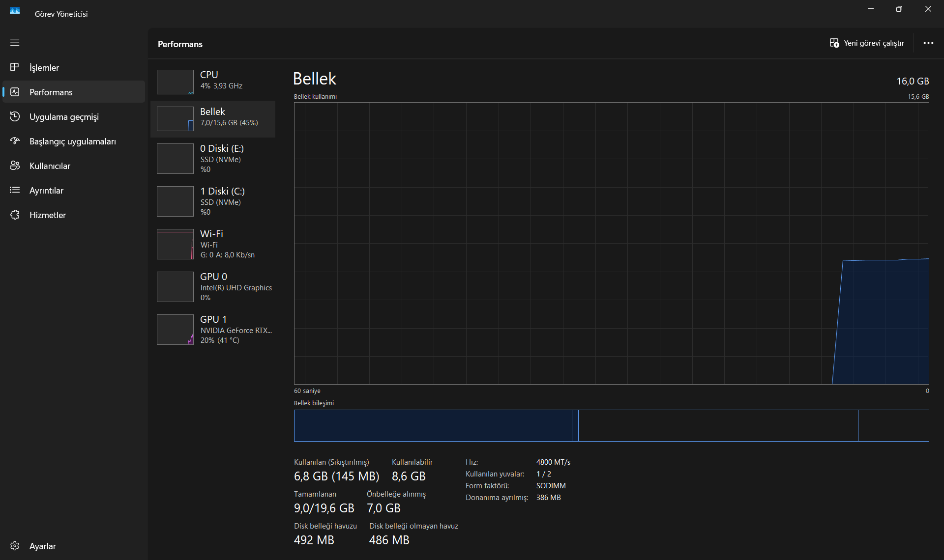Select the CPU resource entry label
Image resolution: width=944 pixels, height=560 pixels.
209,75
